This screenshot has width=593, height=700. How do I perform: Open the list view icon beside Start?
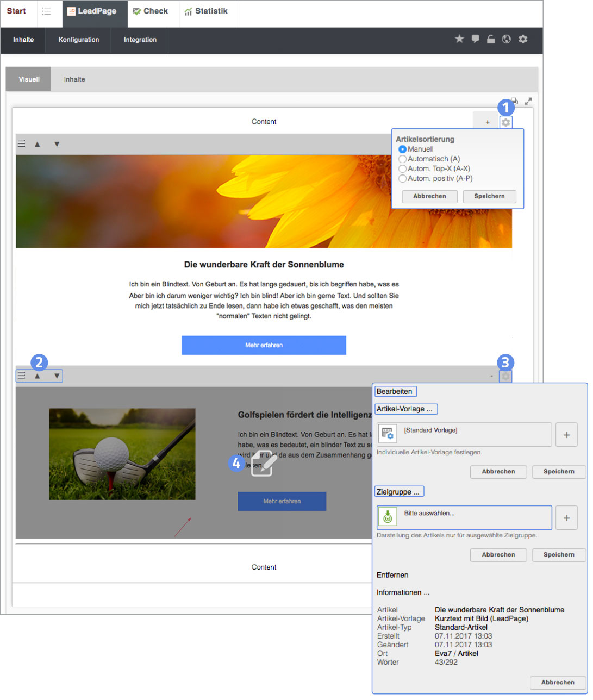pos(47,11)
